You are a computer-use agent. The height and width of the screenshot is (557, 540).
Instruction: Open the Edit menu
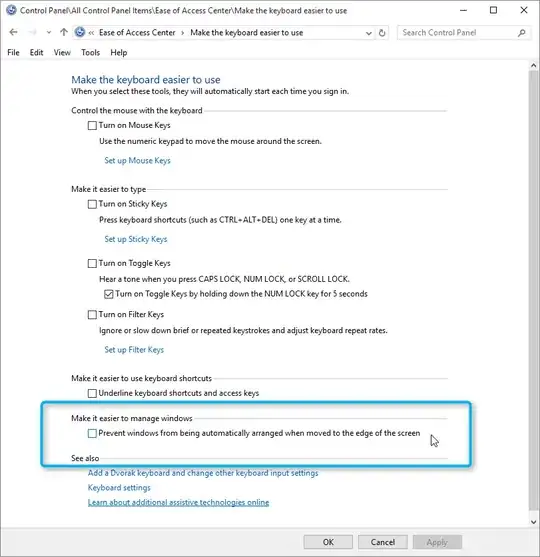[36, 53]
